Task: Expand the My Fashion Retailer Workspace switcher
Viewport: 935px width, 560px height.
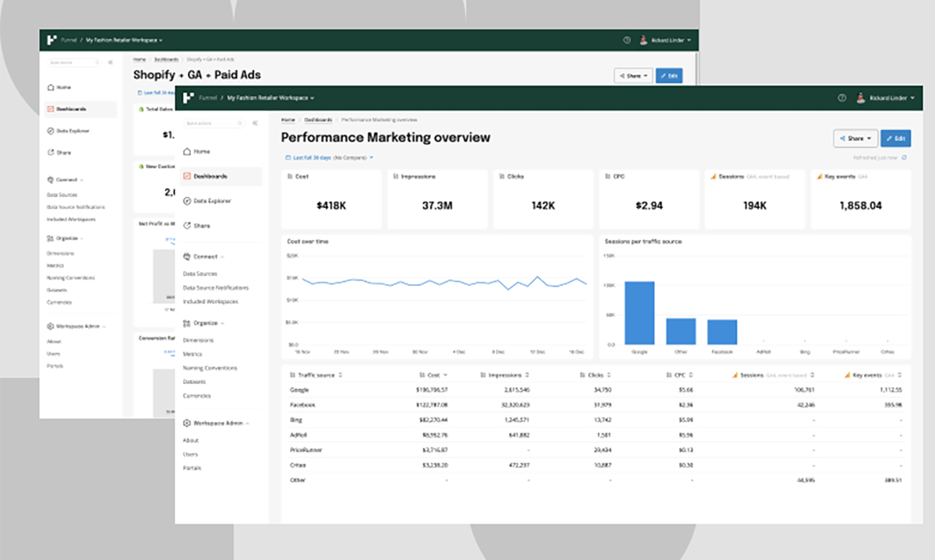Action: pos(271,98)
